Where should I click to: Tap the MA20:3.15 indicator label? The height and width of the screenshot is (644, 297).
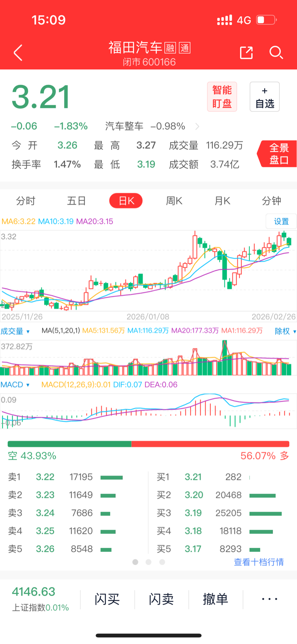coord(95,222)
